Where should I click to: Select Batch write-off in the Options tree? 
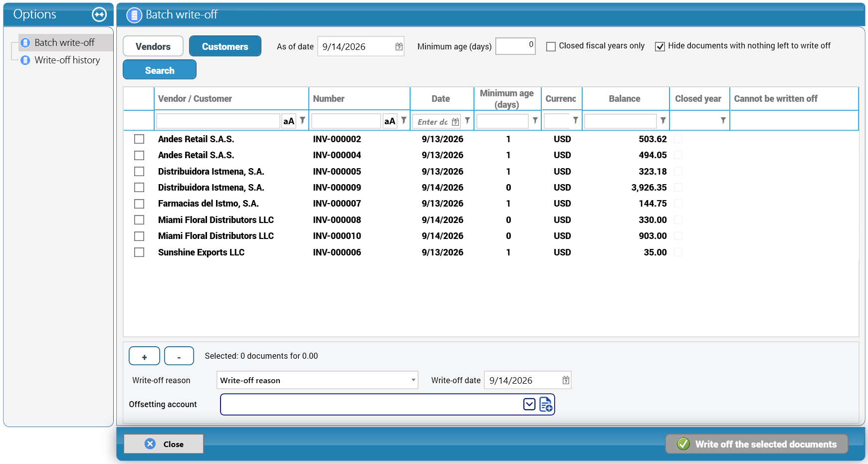64,42
